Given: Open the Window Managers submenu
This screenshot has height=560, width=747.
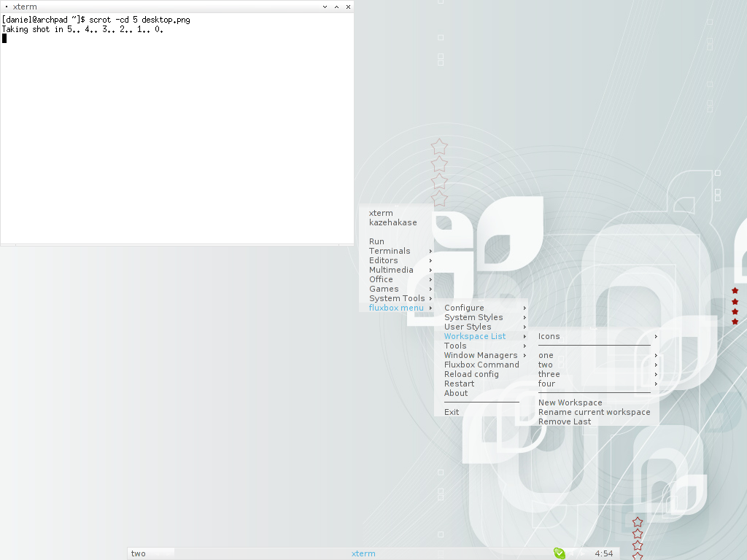Looking at the screenshot, I should click(x=481, y=355).
